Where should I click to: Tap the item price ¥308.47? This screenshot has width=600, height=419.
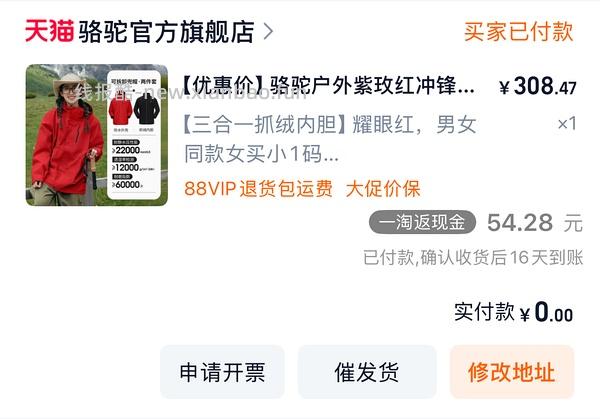[538, 86]
